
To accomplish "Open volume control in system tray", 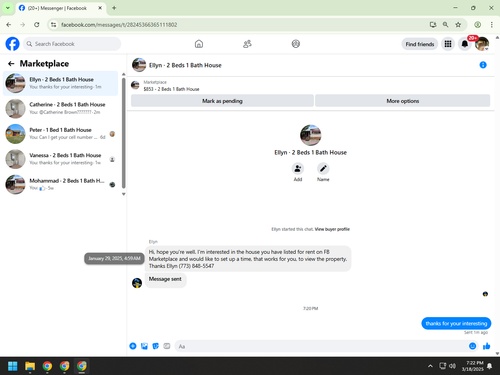I will coord(452,366).
